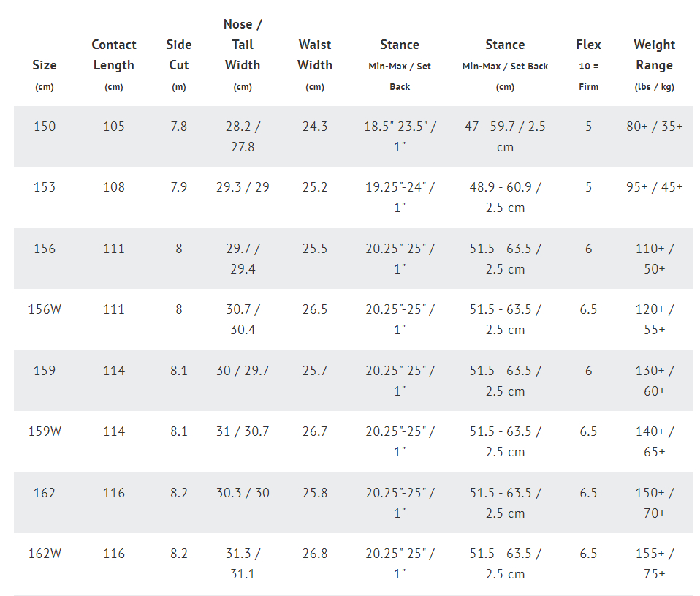Select the 150 size cell
Image resolution: width=700 pixels, height=596 pixels.
pos(44,127)
